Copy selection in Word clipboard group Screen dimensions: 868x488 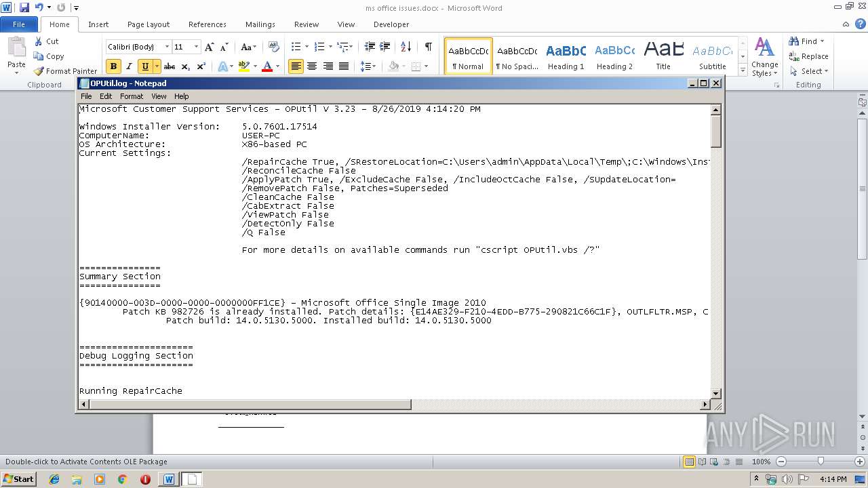tap(49, 56)
